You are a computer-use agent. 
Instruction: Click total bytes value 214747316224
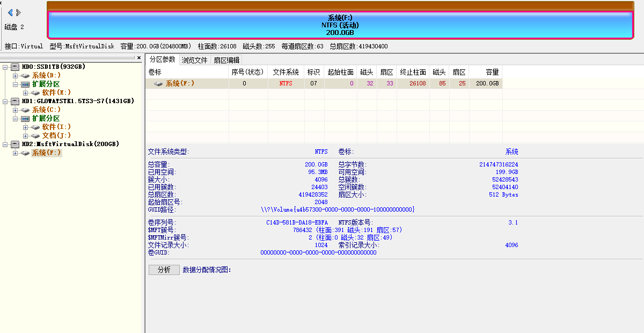pyautogui.click(x=499, y=165)
